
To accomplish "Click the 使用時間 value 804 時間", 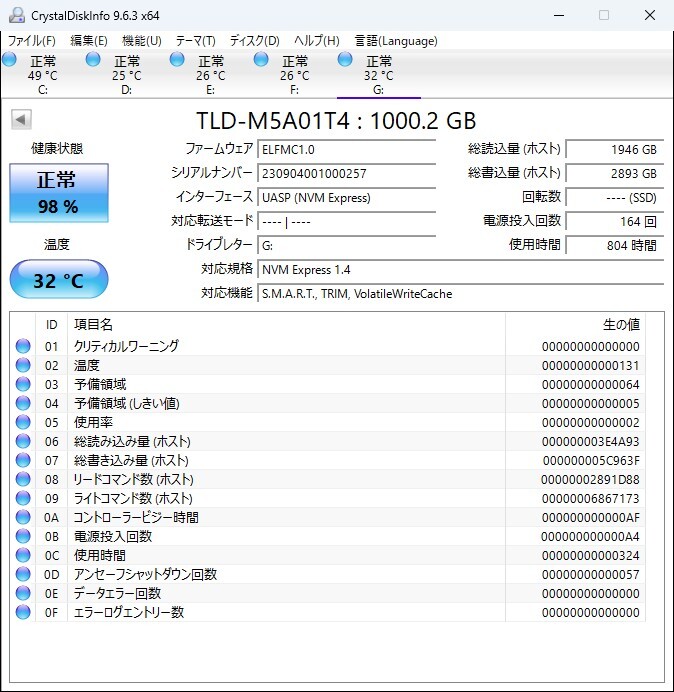I will [x=614, y=245].
